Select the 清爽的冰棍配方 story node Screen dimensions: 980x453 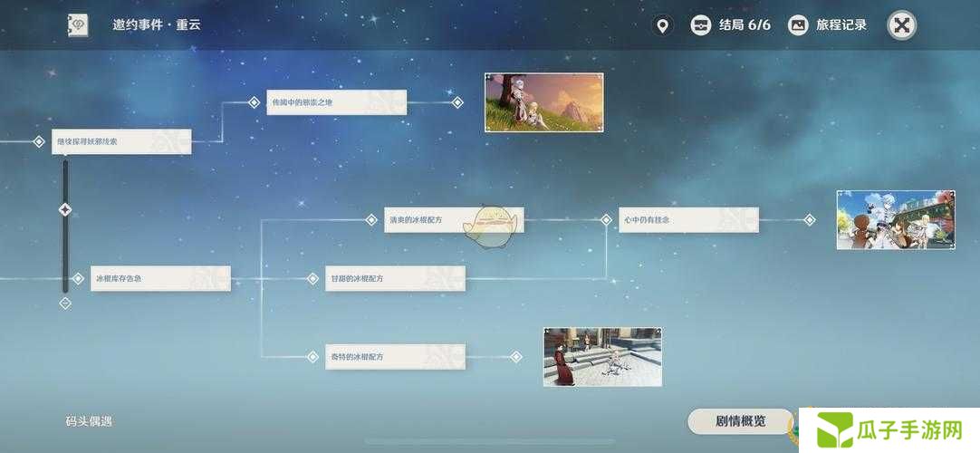tap(454, 220)
